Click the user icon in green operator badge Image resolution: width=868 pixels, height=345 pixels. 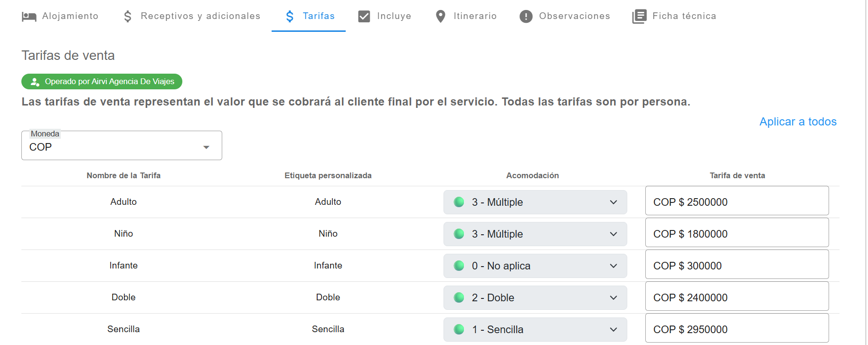pos(35,82)
